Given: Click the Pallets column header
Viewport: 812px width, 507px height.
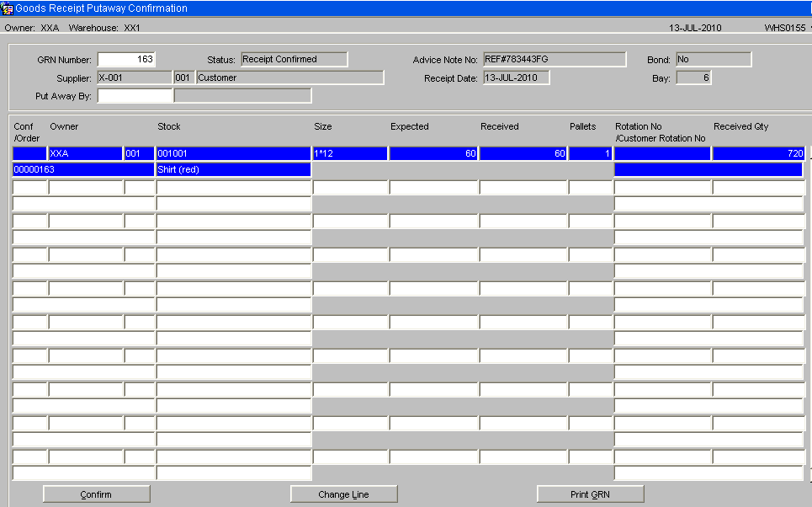Looking at the screenshot, I should [582, 126].
